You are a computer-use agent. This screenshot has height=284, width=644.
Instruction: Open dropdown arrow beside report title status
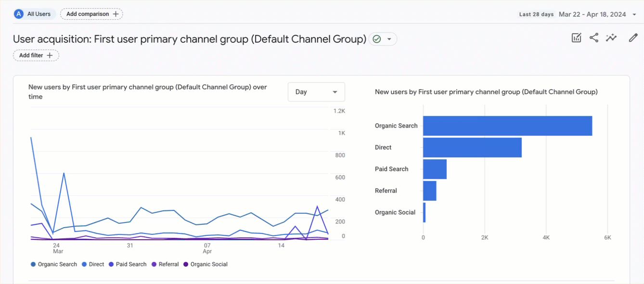(x=389, y=39)
